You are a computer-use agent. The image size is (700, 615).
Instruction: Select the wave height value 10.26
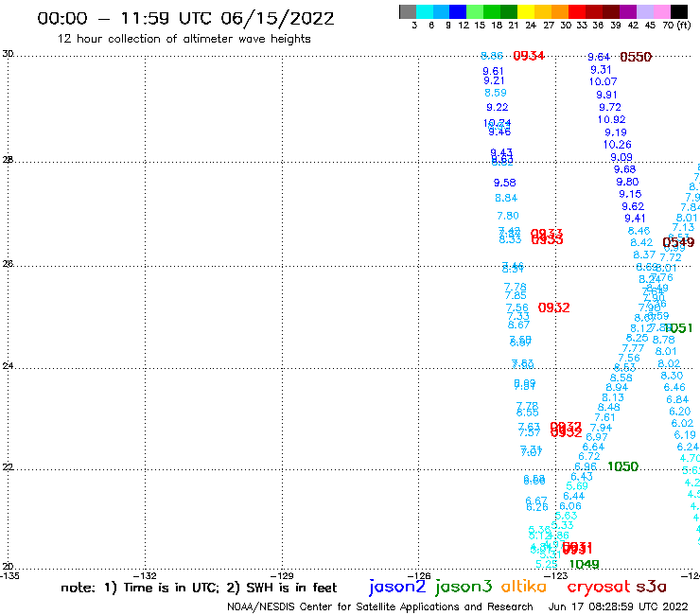[617, 145]
